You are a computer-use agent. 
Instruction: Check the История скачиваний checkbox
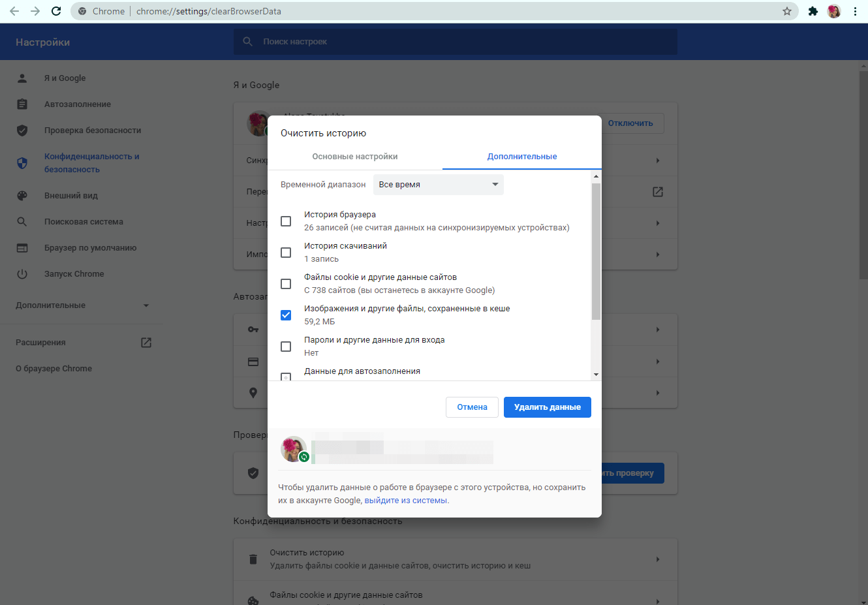tap(286, 253)
